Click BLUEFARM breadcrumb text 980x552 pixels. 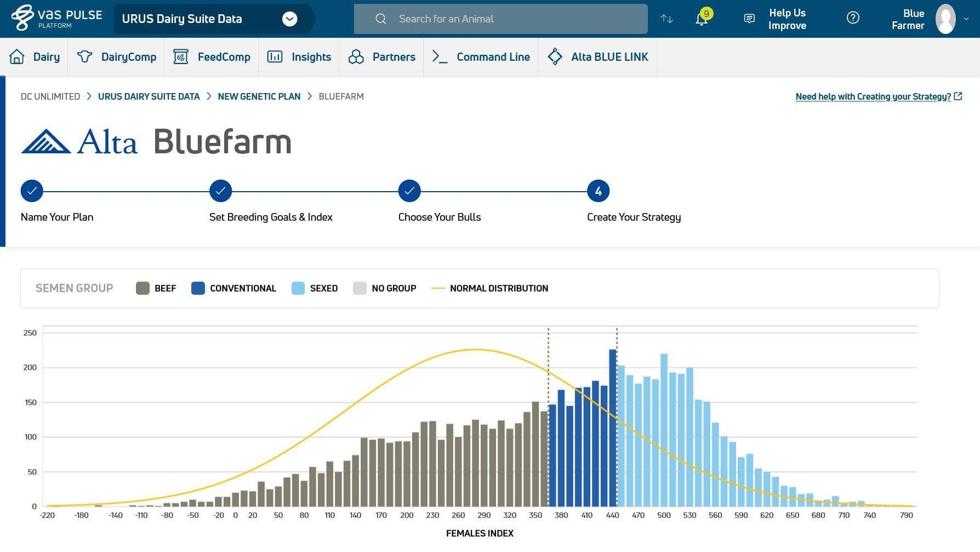[x=341, y=96]
